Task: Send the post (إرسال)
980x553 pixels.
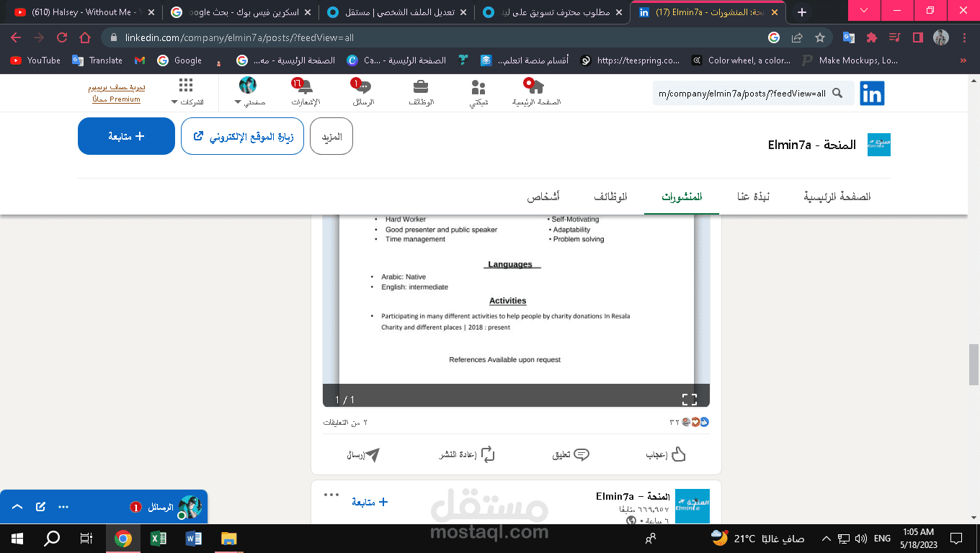Action: coord(363,454)
